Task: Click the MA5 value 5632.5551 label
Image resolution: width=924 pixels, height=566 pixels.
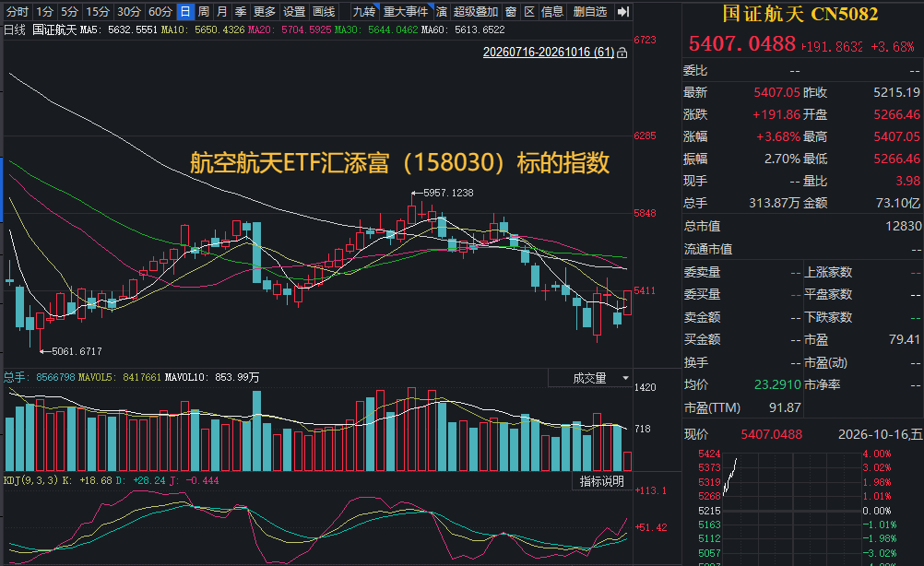Action: pyautogui.click(x=118, y=29)
